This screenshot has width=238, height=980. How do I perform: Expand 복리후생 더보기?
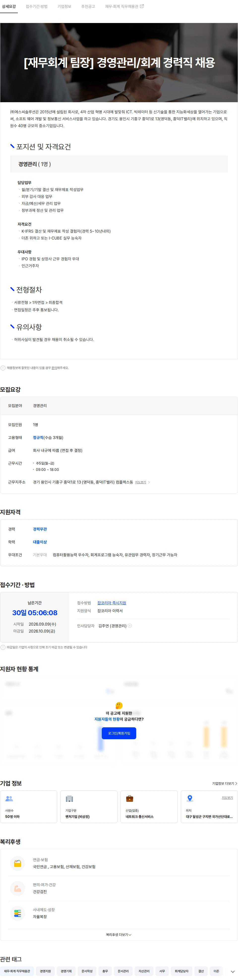(119, 934)
